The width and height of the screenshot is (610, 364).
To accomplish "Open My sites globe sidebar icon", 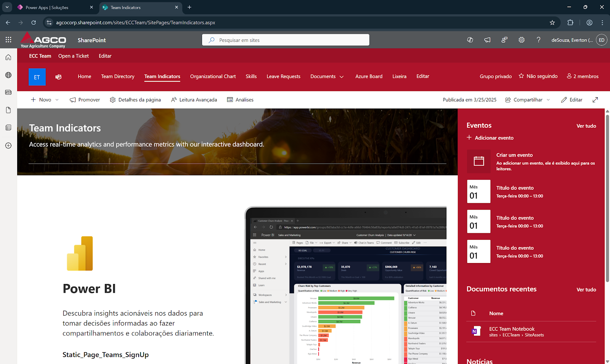I will 8,75.
